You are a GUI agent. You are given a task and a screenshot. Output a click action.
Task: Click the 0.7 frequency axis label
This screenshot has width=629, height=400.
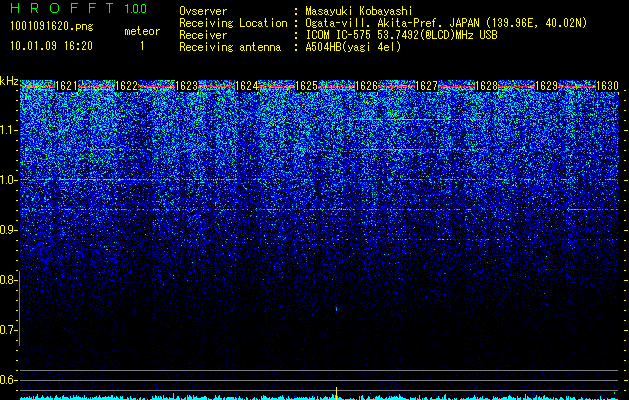(x=7, y=330)
